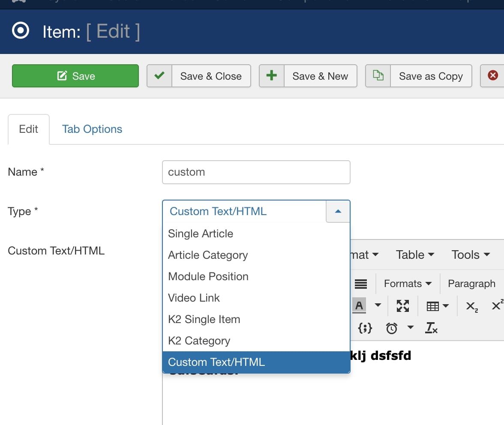Viewport: 504px width, 425px height.
Task: Click the green Save button
Action: point(75,76)
